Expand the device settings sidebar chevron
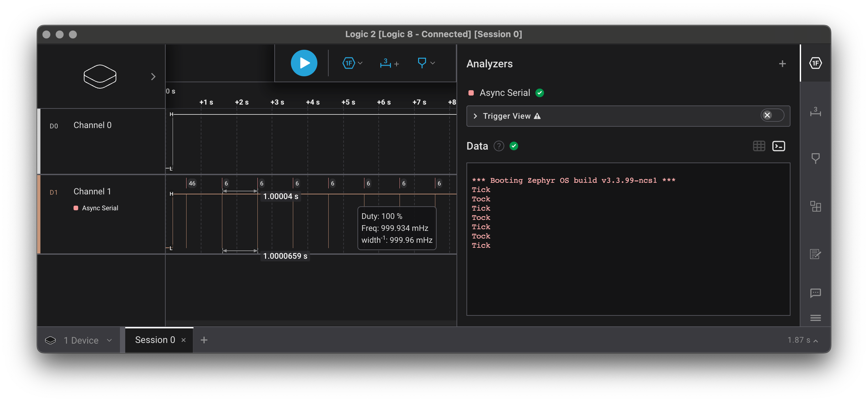Screen dimensions: 868x402 [153, 77]
